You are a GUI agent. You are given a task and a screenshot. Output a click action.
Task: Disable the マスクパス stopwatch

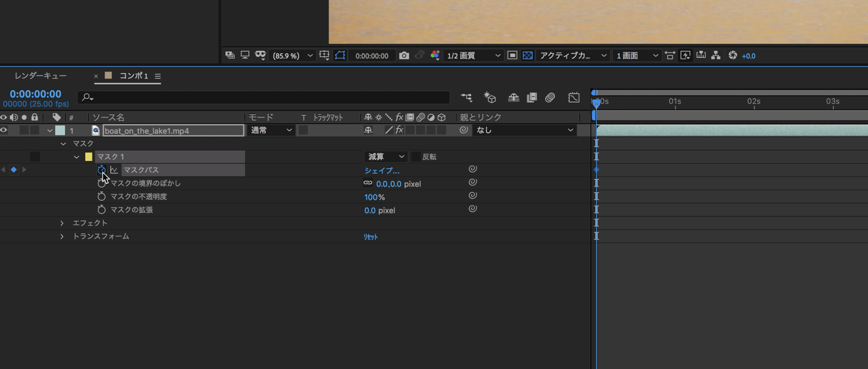click(101, 170)
